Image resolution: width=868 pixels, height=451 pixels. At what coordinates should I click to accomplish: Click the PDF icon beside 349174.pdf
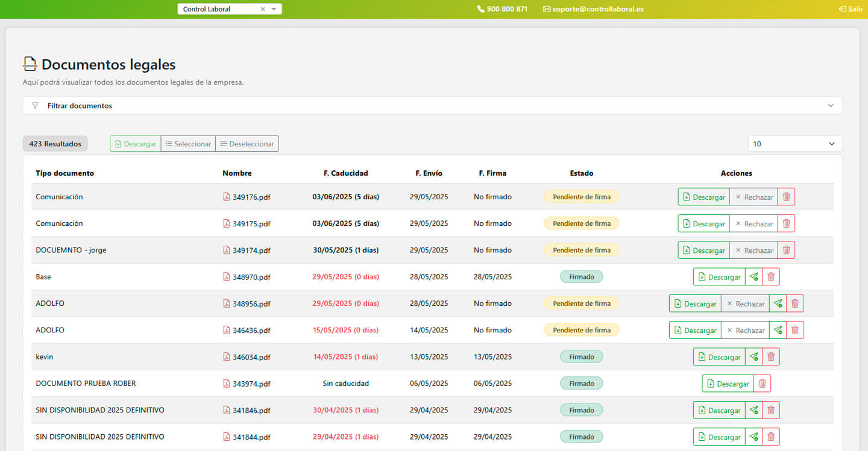coord(227,250)
